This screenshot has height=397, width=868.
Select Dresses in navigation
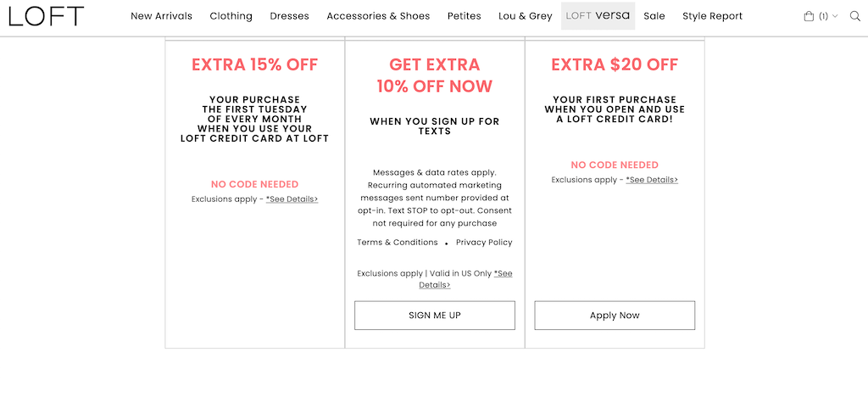coord(290,16)
